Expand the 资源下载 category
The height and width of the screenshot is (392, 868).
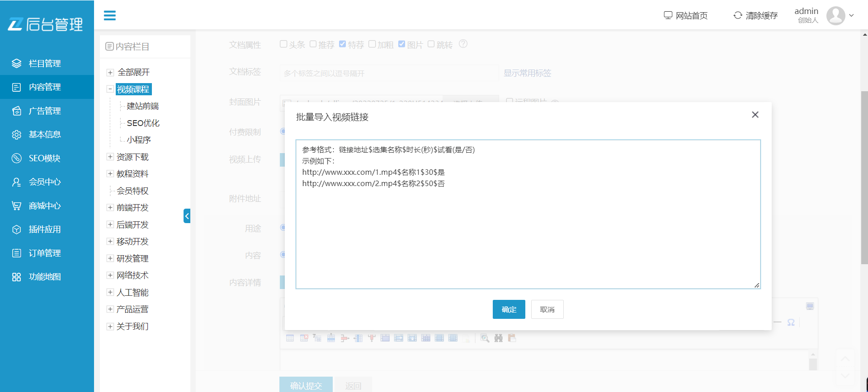point(110,157)
